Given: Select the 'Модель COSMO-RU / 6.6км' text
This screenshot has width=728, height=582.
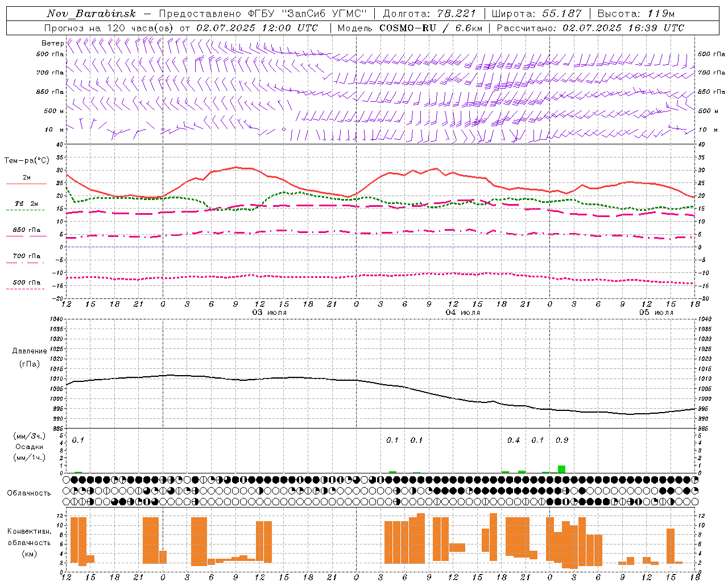Looking at the screenshot, I should coord(410,28).
